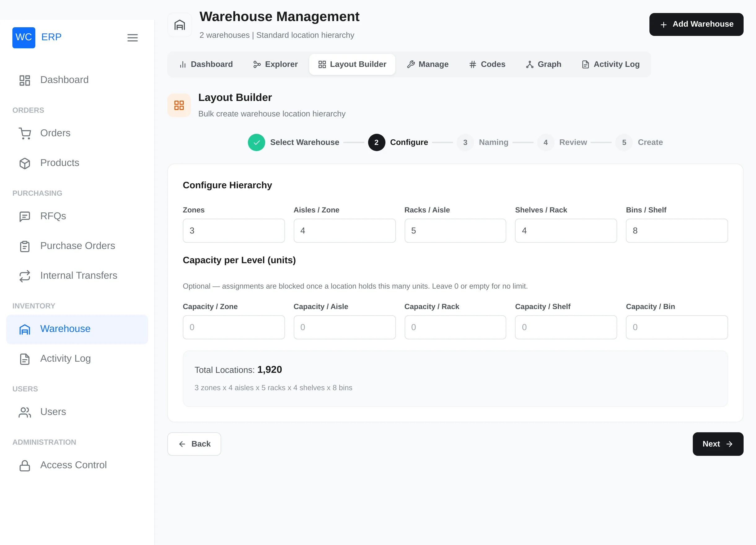Switch to the Codes tab
The width and height of the screenshot is (756, 545).
[x=487, y=64]
